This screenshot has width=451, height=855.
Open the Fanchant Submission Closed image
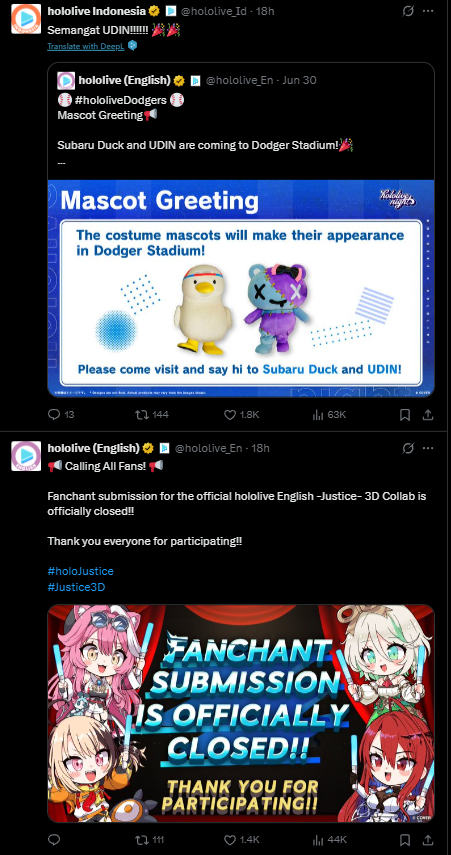coord(241,713)
